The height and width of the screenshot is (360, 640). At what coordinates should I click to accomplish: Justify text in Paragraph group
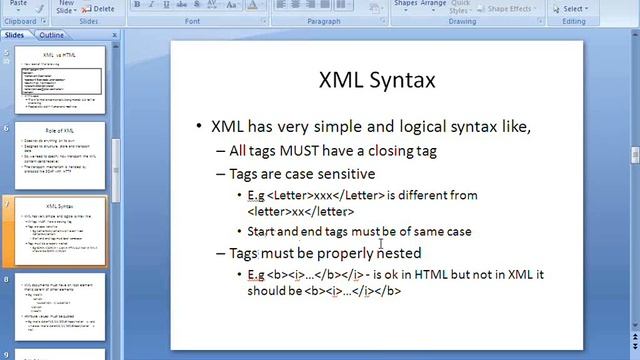tap(325, 4)
